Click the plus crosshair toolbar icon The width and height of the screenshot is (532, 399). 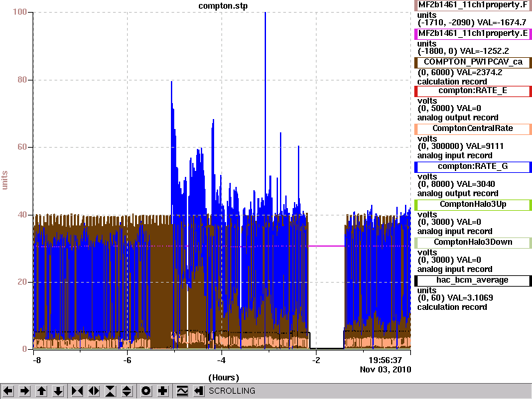pyautogui.click(x=162, y=391)
